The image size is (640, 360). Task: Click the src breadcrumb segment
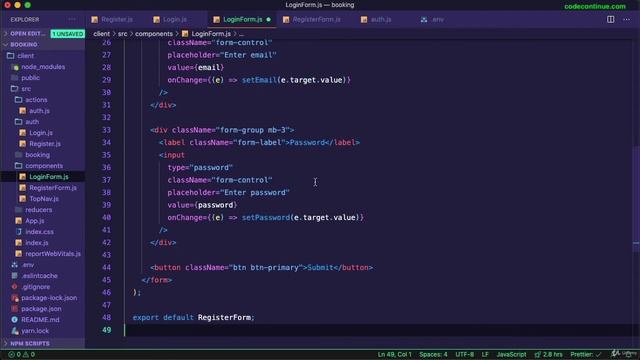(x=122, y=34)
